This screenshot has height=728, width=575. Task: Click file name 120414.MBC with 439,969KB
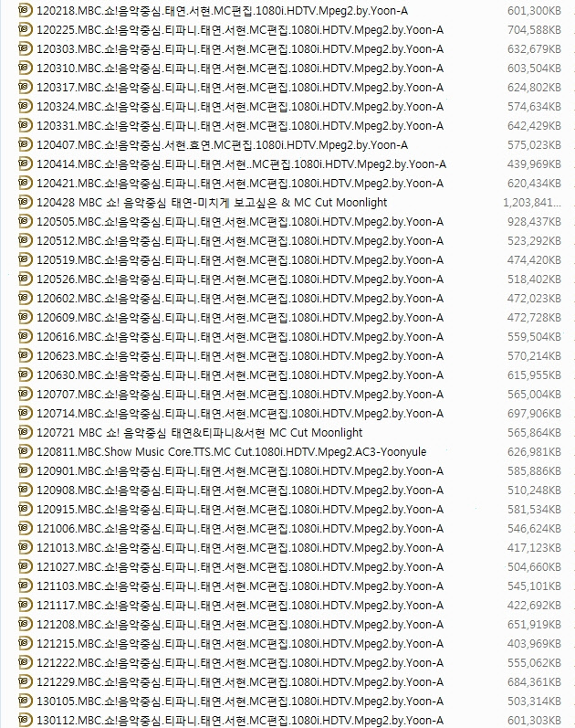click(x=241, y=164)
